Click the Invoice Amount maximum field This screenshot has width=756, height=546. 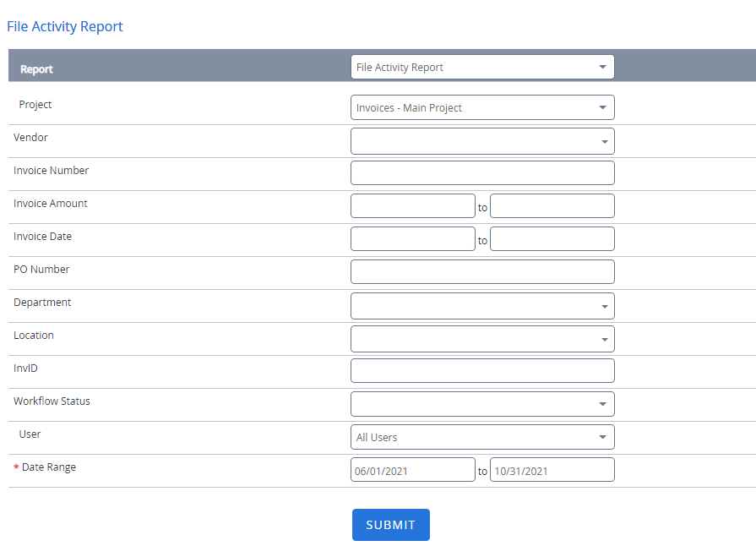(552, 206)
